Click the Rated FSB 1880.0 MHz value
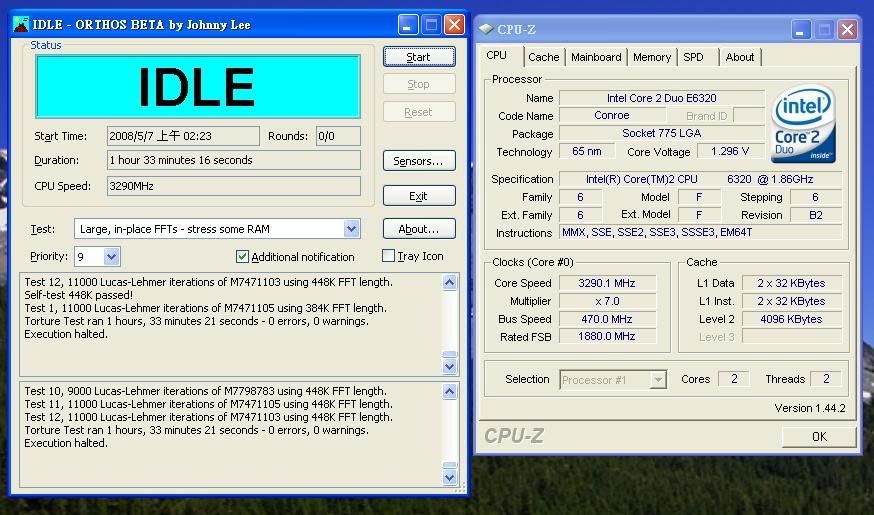This screenshot has height=515, width=874. 607,336
